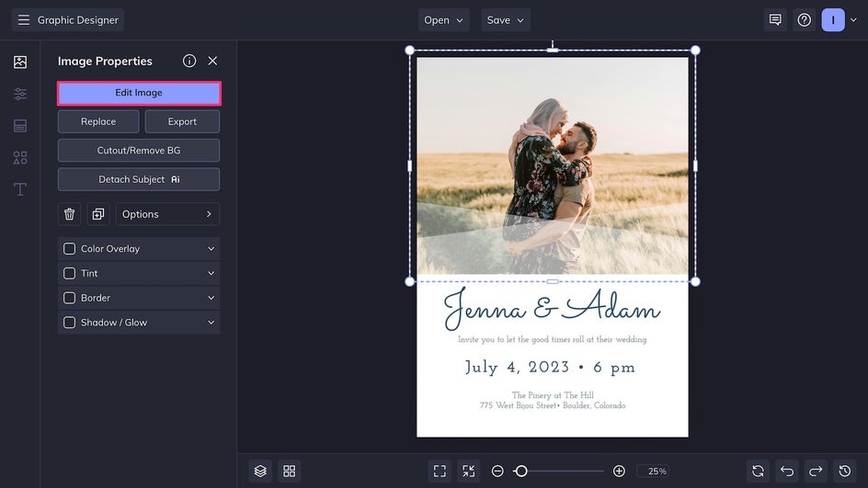Click the Replace button
This screenshot has height=488, width=868.
(98, 121)
